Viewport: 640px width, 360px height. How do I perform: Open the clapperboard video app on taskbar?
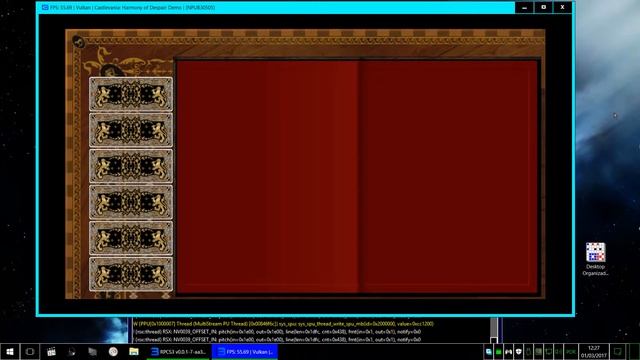(x=51, y=352)
